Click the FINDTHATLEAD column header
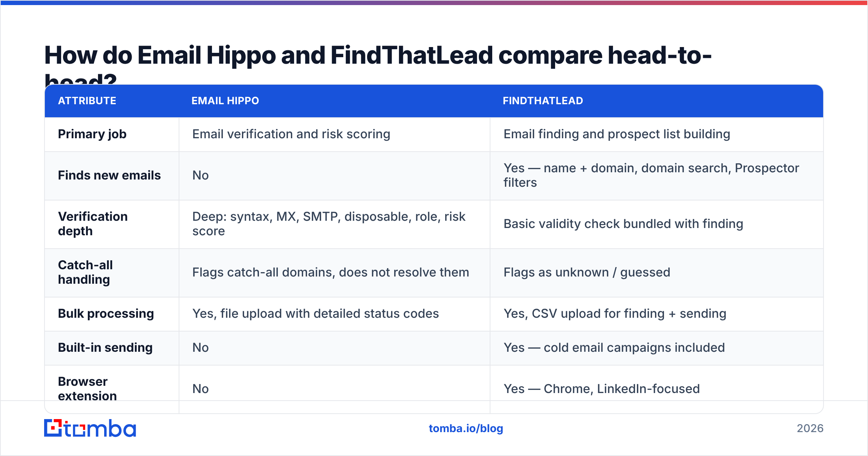Viewport: 868px width, 456px height. click(543, 101)
